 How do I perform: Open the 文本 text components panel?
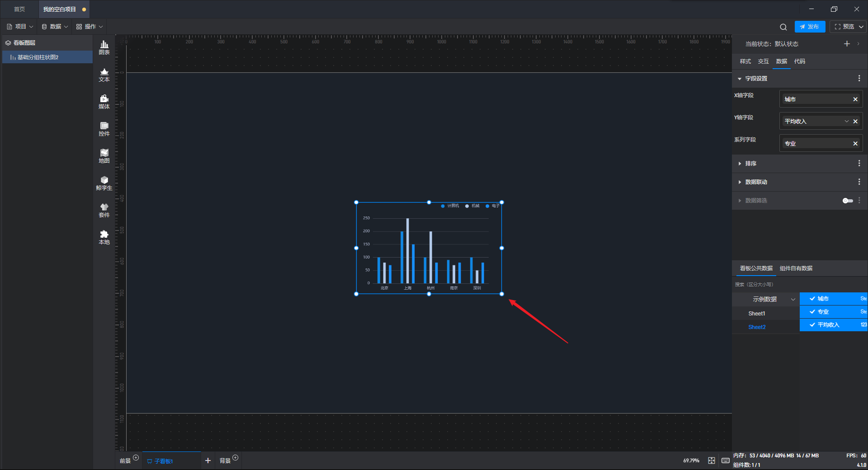[104, 75]
